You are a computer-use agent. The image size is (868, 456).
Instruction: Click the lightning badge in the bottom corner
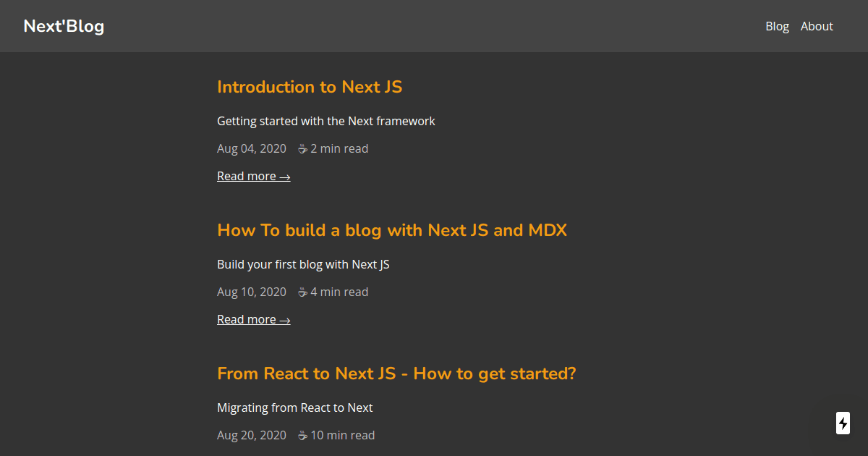[x=842, y=423]
